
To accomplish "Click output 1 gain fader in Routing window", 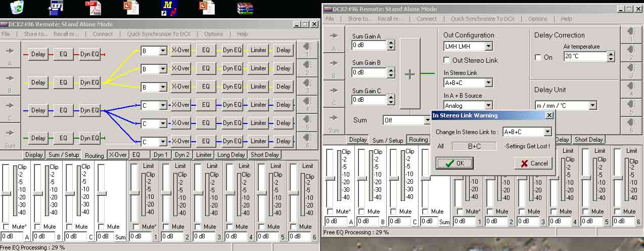I will 134,192.
